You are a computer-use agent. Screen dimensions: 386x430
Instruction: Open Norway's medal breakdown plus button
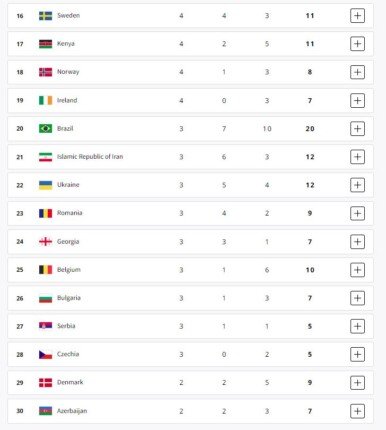tap(357, 72)
